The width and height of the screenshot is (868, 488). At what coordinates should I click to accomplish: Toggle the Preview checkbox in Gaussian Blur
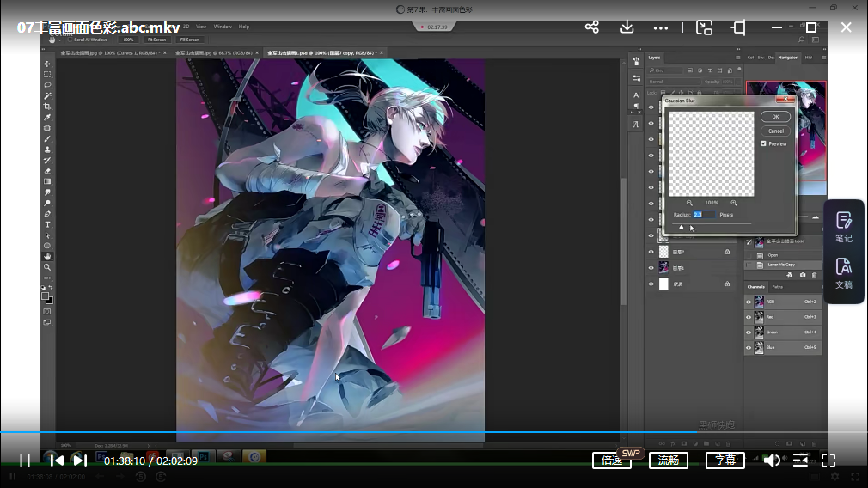tap(763, 143)
